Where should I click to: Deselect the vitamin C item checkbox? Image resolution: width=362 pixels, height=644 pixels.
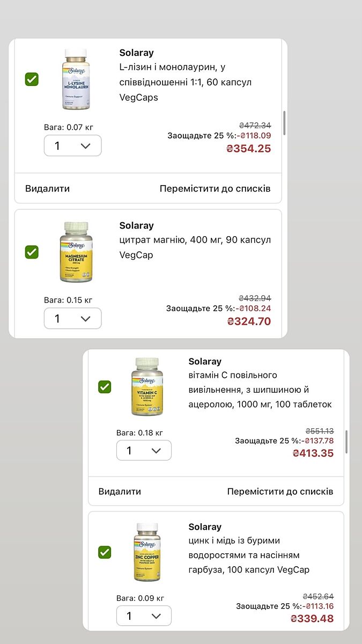point(105,386)
